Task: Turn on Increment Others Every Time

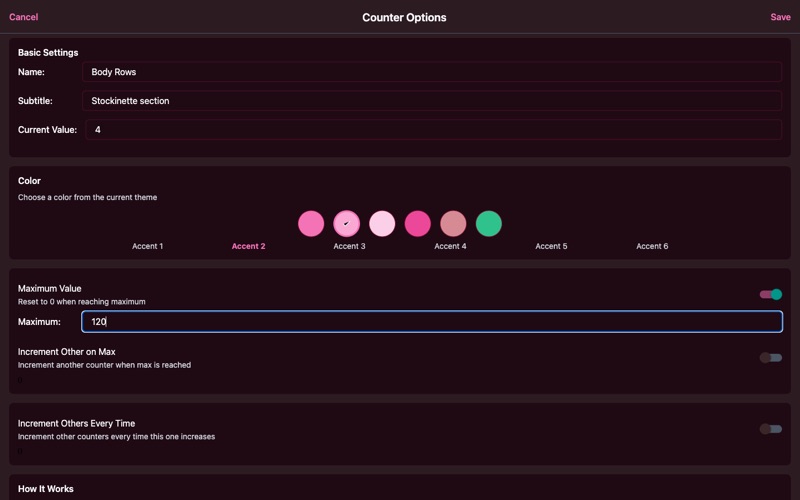Action: coord(770,429)
